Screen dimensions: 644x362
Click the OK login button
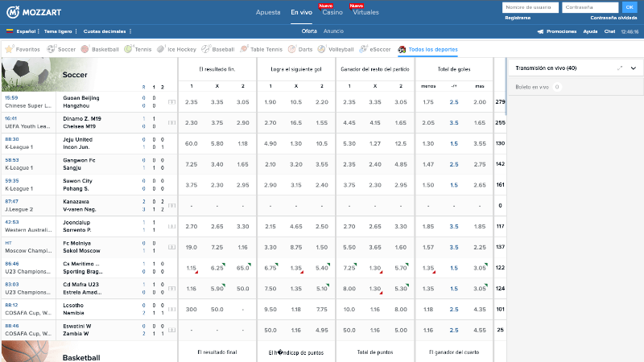(x=630, y=7)
